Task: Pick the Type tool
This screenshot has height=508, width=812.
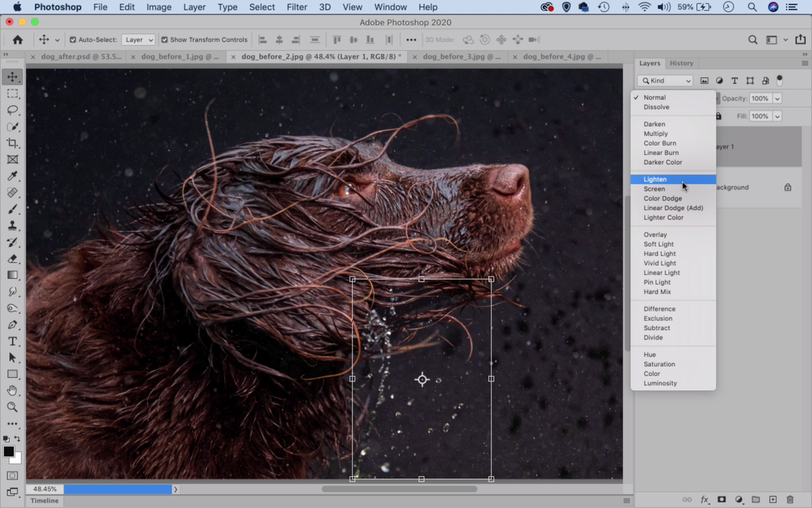Action: coord(12,341)
